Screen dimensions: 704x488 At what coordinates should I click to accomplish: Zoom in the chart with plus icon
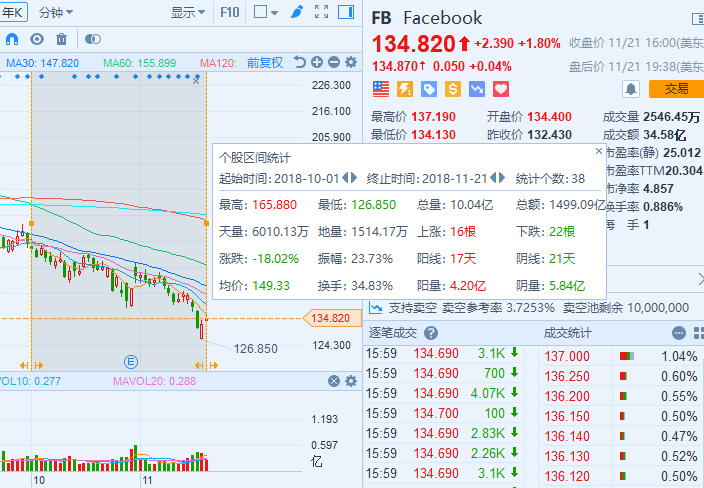317,62
